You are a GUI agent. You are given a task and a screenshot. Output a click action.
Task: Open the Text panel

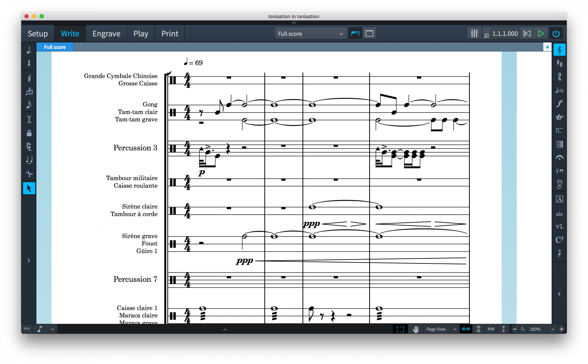[559, 214]
